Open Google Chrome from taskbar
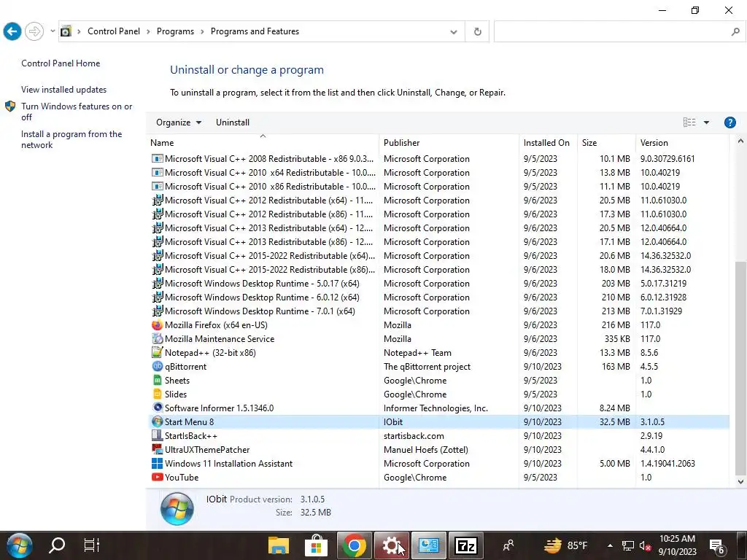 354,545
